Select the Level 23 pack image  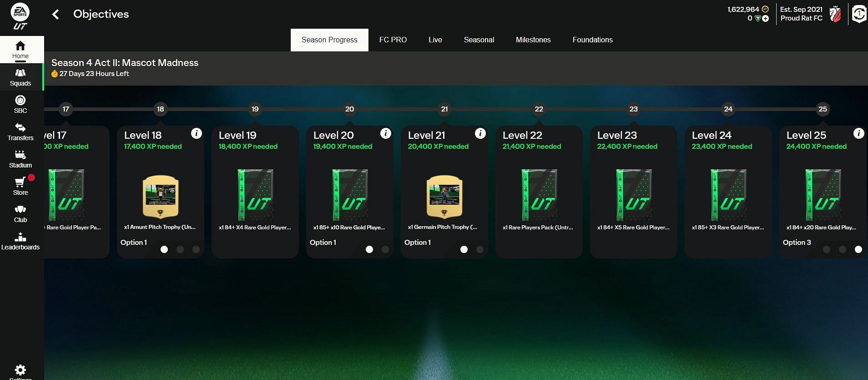point(634,195)
